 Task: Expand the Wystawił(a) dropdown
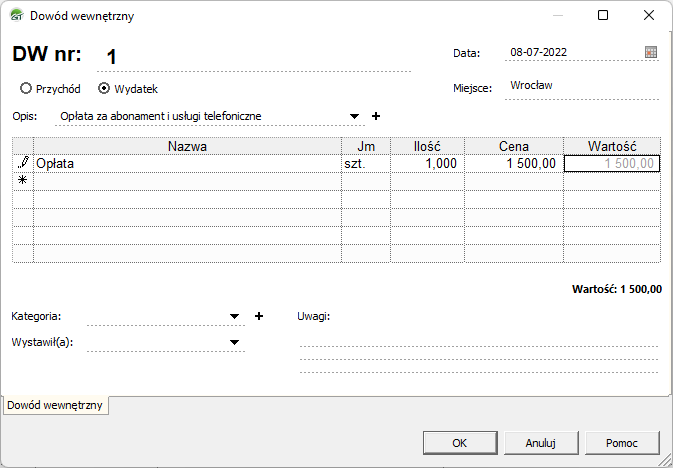point(234,342)
